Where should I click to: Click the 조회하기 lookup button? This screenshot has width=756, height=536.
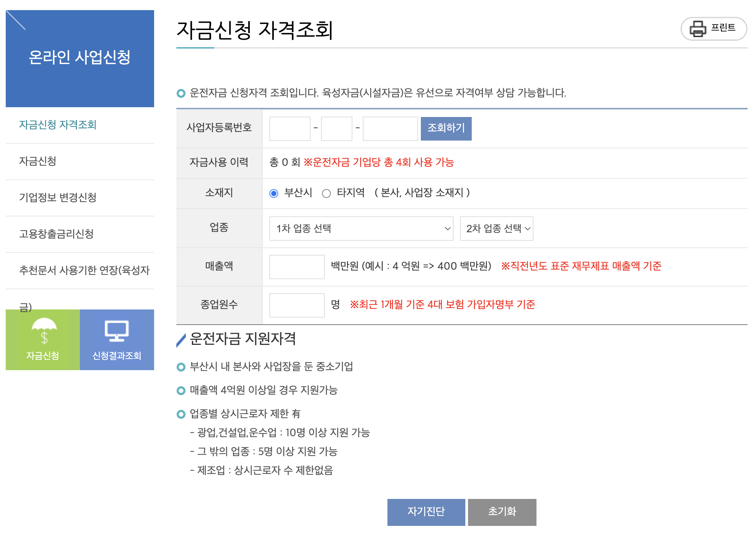[x=446, y=128]
